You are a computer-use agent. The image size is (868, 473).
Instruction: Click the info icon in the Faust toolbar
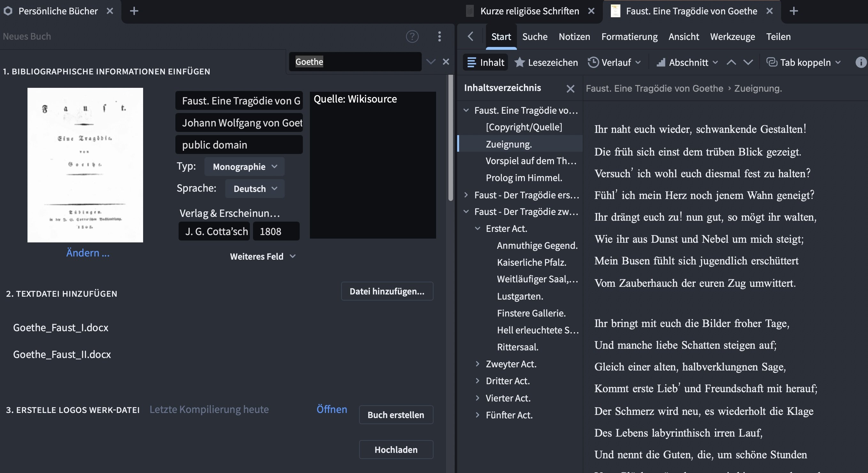[861, 62]
